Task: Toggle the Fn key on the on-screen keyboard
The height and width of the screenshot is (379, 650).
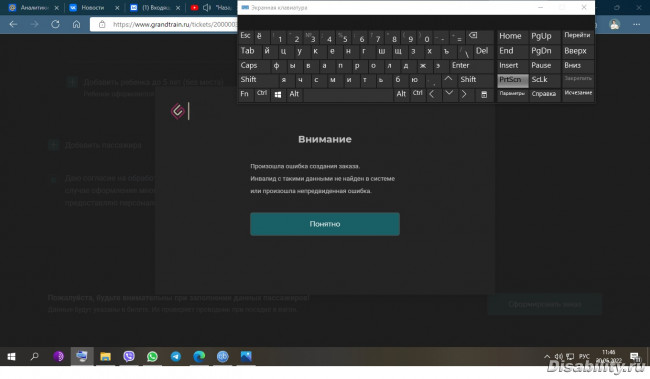Action: 245,94
